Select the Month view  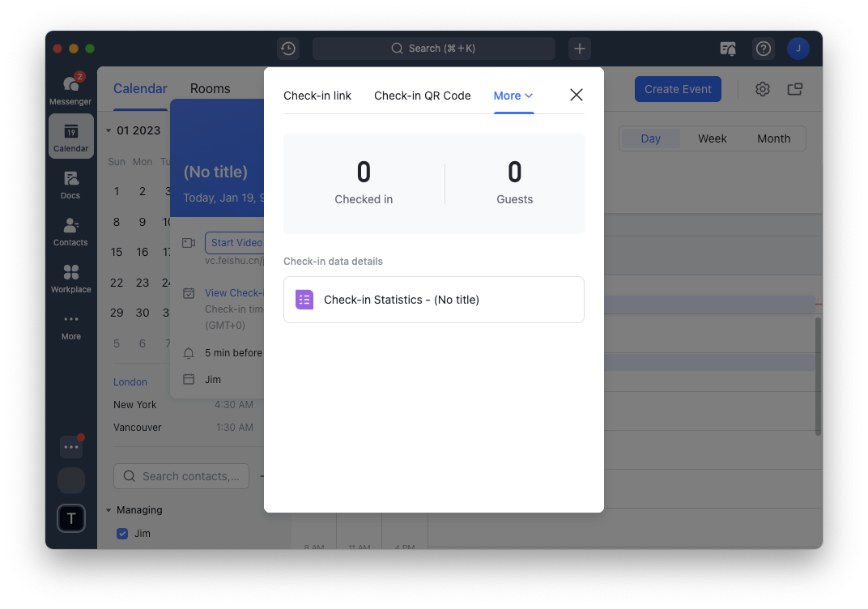click(773, 138)
